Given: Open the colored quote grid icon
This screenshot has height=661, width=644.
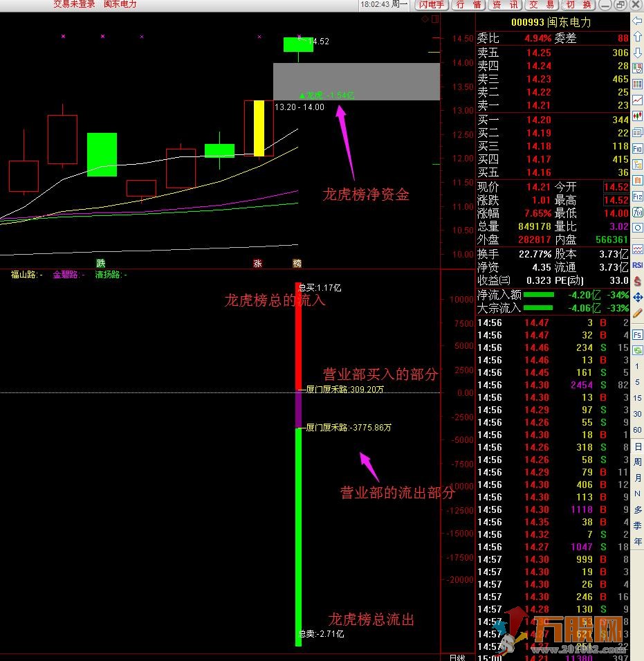Looking at the screenshot, I should 637,84.
